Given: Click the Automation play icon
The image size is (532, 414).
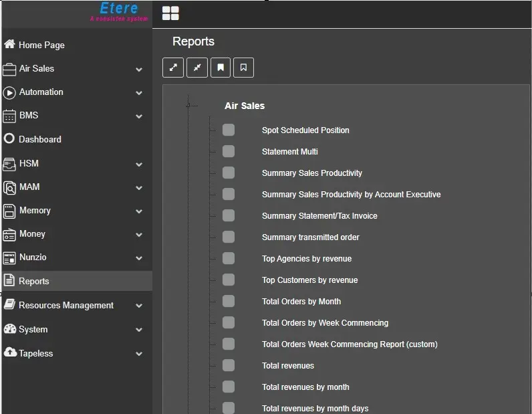Looking at the screenshot, I should pyautogui.click(x=9, y=92).
